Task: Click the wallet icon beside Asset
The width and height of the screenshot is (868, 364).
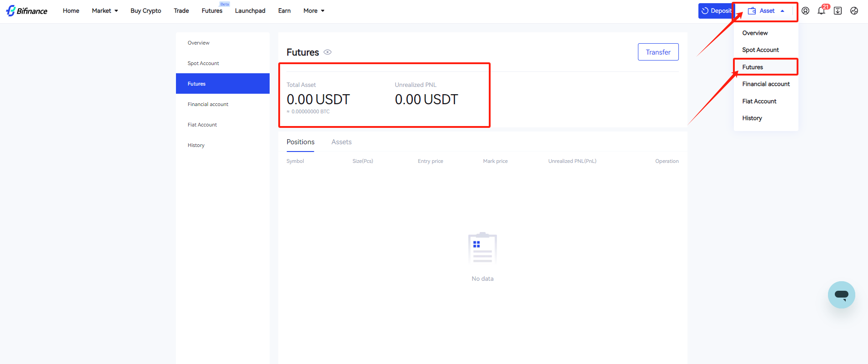Action: [752, 11]
